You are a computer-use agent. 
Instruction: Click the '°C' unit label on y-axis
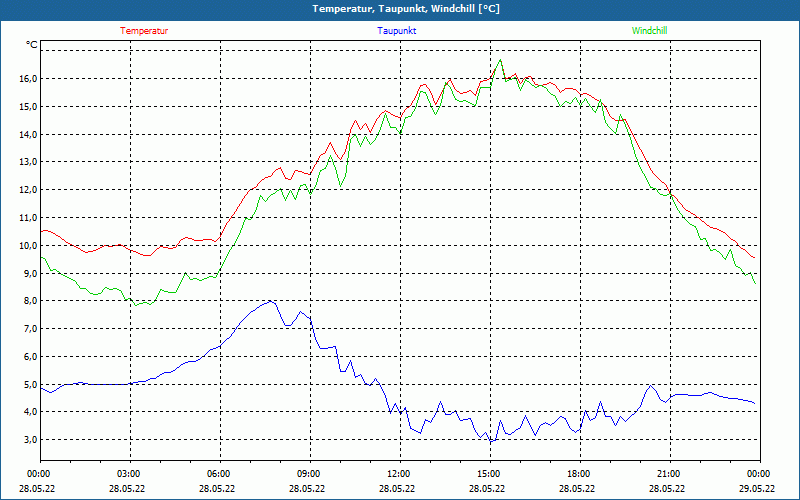[32, 45]
